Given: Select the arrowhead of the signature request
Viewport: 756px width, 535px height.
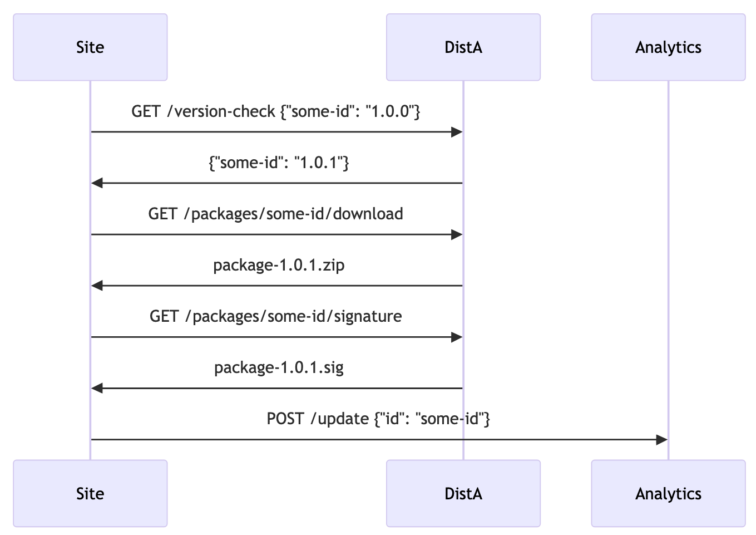Looking at the screenshot, I should point(457,337).
